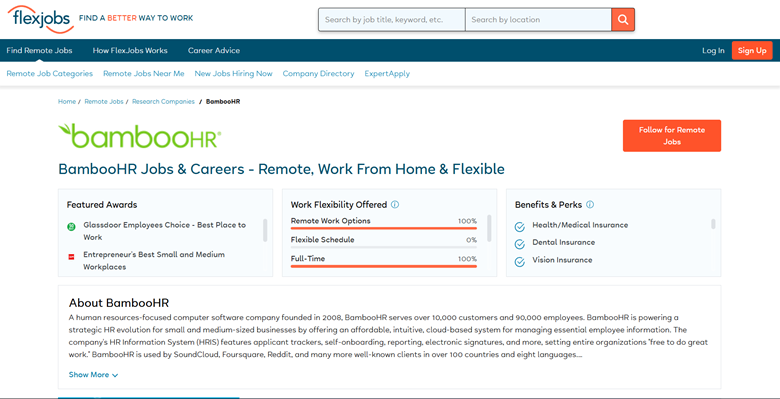Go to Remote Job Categories
Screen dimensions: 780x399
point(50,74)
